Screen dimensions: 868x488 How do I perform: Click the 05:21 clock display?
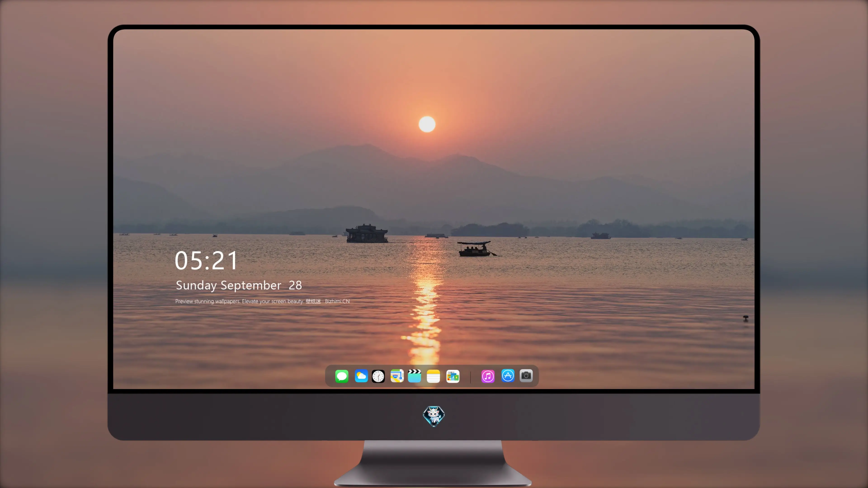(206, 261)
